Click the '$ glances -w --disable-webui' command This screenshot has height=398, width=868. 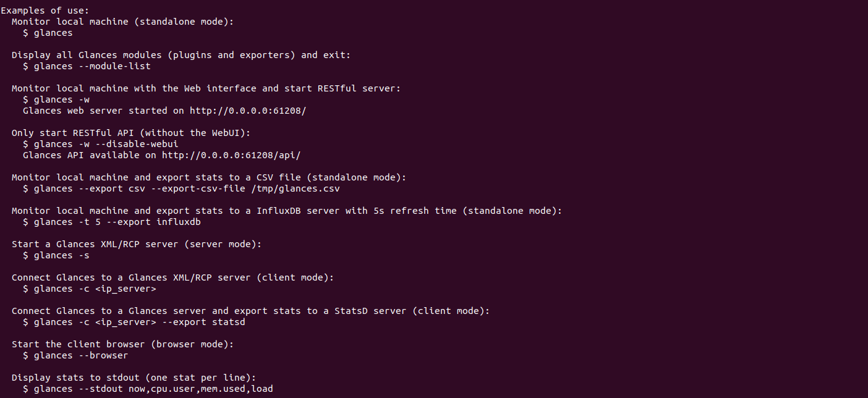tap(101, 144)
